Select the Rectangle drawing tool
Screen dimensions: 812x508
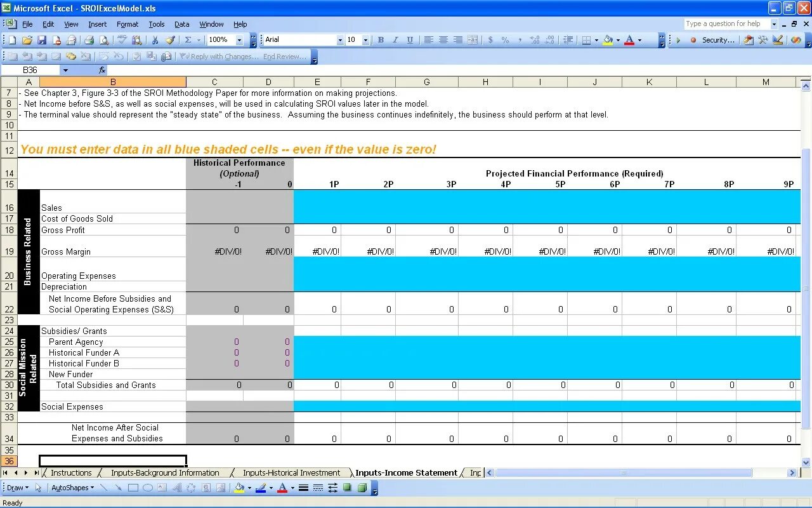point(133,488)
